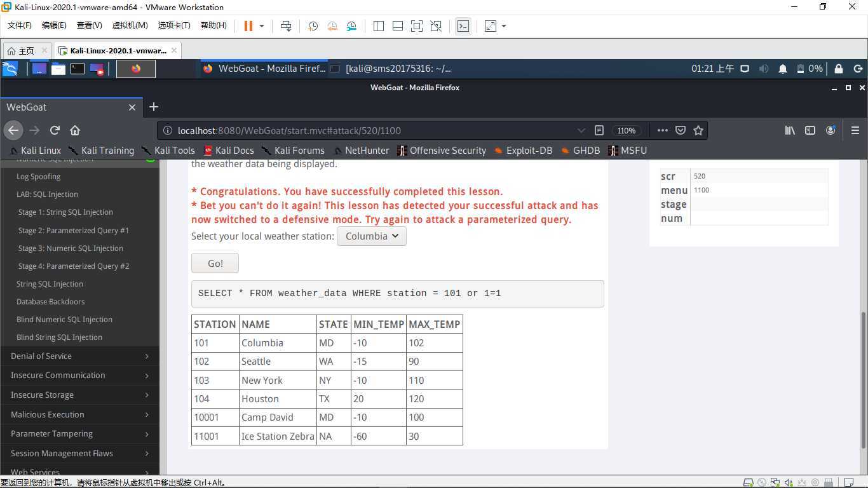Viewport: 868px width, 488px height.
Task: Switch to the kali@sms20175316 terminal window
Action: 391,69
